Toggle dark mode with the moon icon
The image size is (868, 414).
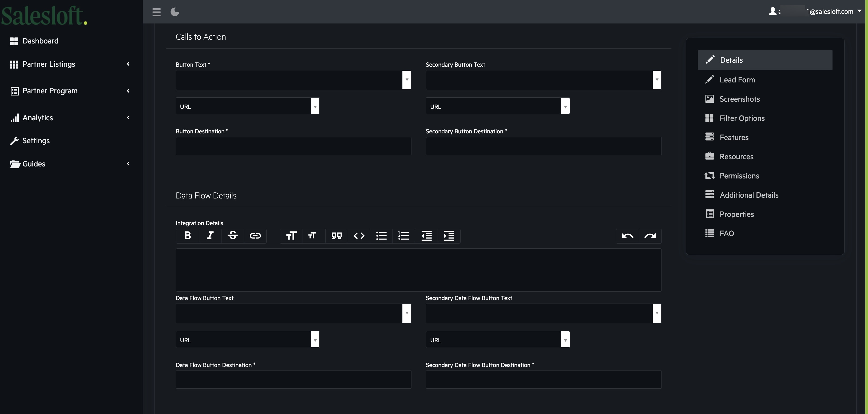175,12
